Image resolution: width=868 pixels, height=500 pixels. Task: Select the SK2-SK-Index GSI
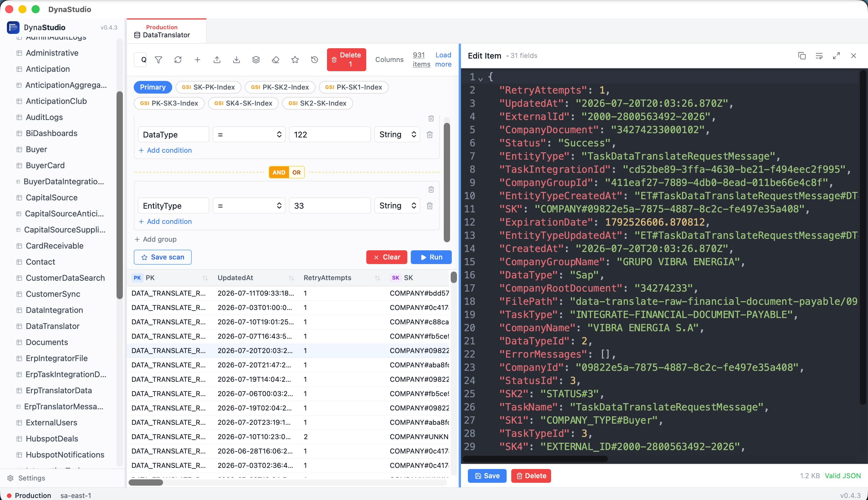click(x=317, y=103)
